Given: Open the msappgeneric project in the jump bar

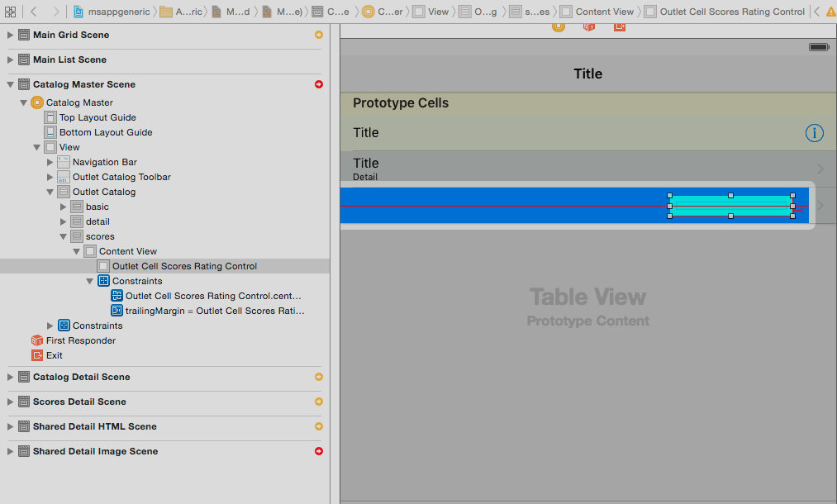Looking at the screenshot, I should pos(115,12).
